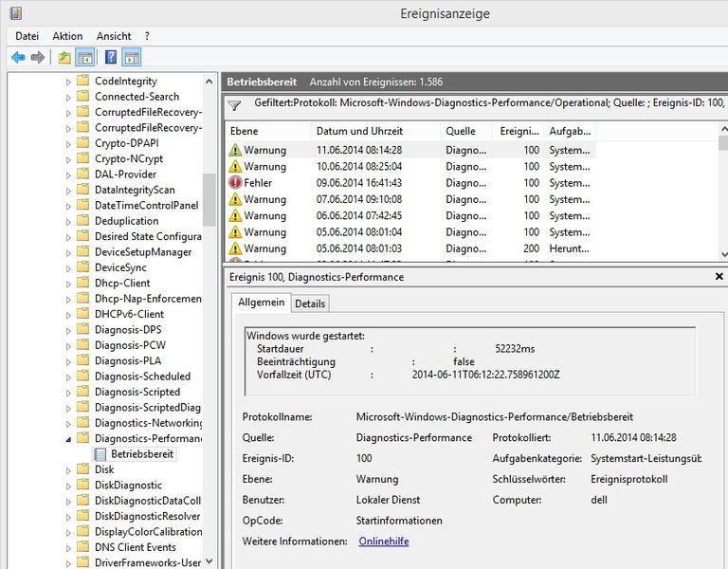The height and width of the screenshot is (569, 728).
Task: Click the forward arrow toolbar icon
Action: click(x=38, y=58)
